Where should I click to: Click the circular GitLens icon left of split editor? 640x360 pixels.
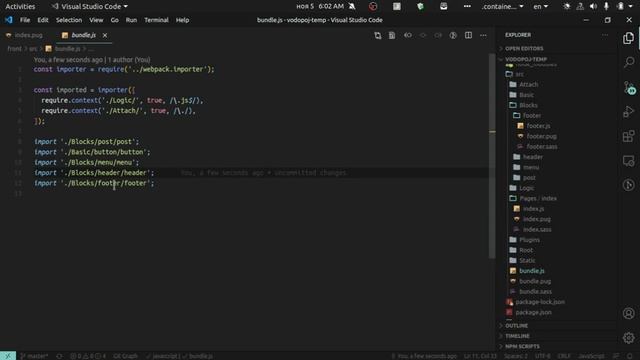[453, 36]
